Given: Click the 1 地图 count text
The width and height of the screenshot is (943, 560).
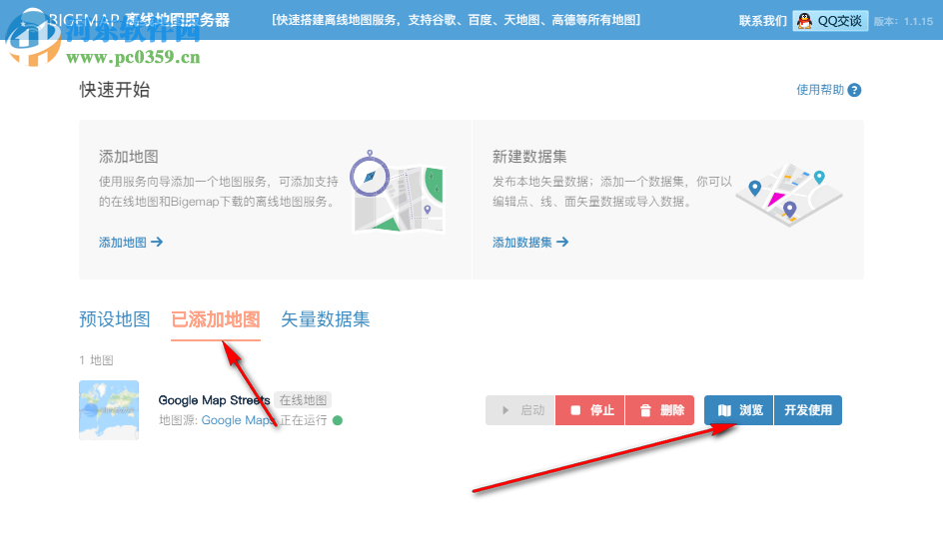Looking at the screenshot, I should (x=96, y=360).
